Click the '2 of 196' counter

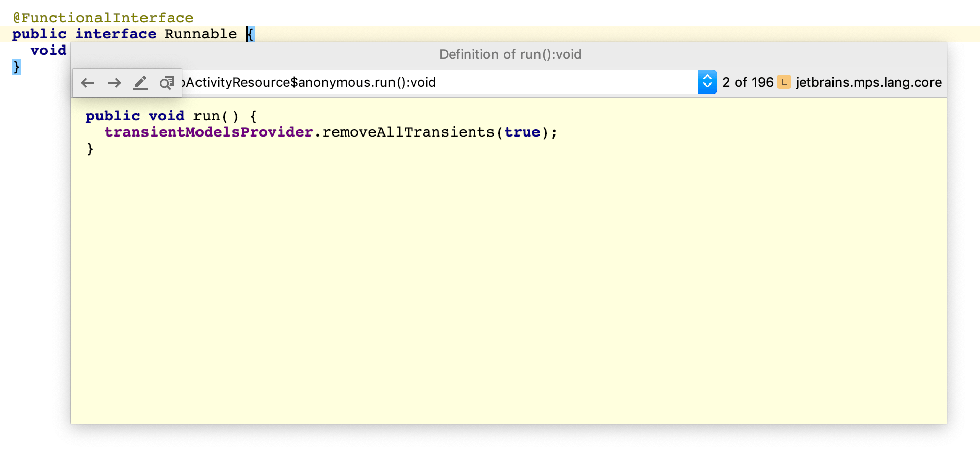(x=748, y=82)
